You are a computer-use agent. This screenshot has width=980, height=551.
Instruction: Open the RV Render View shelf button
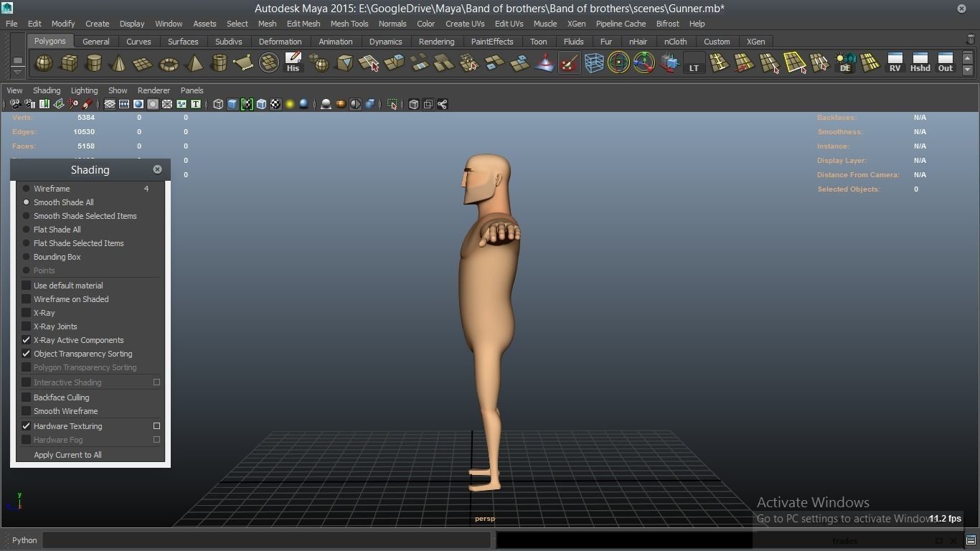pos(895,63)
